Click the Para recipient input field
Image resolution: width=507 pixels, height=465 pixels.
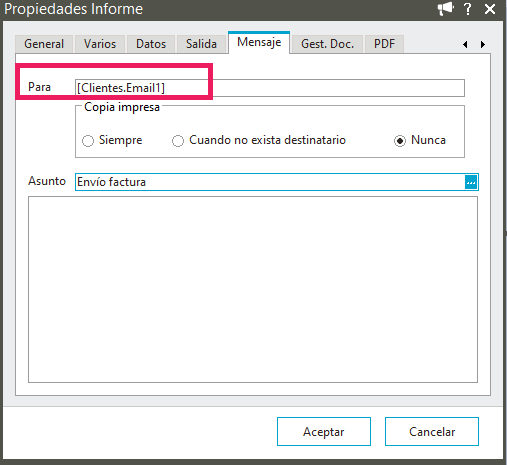point(270,88)
